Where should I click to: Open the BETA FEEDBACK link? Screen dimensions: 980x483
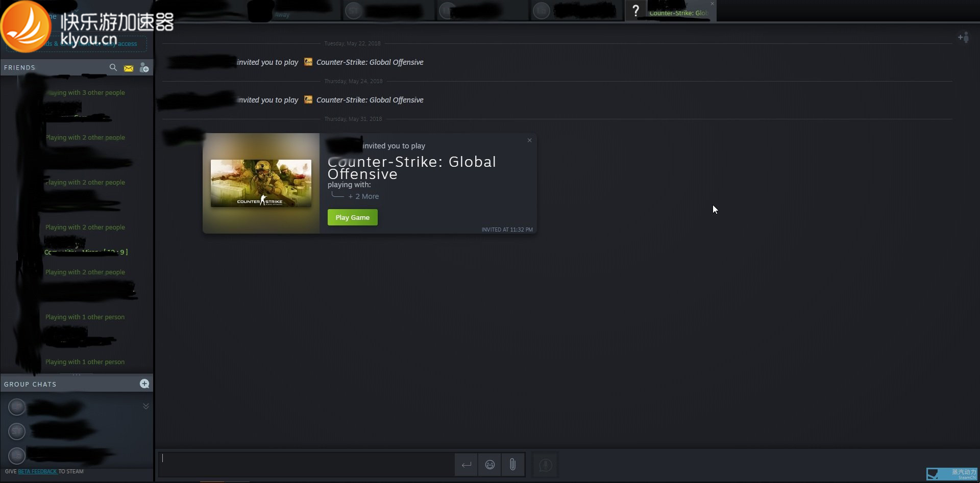[x=37, y=471]
